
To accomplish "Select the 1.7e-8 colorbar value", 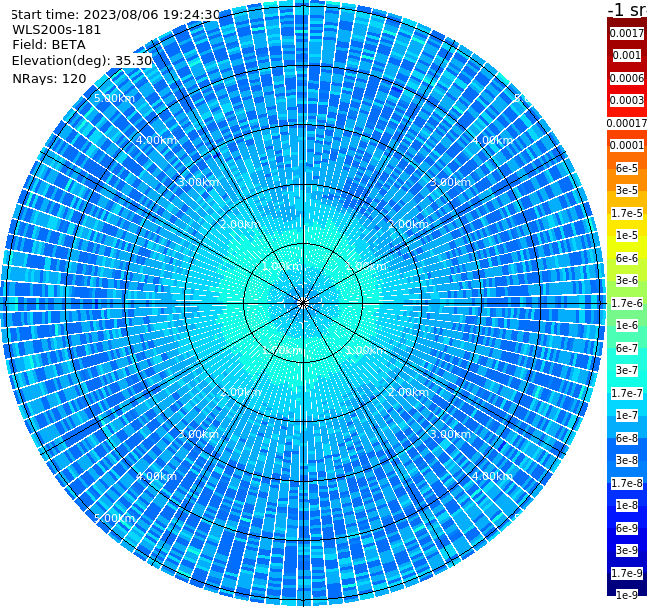I will coord(627,483).
